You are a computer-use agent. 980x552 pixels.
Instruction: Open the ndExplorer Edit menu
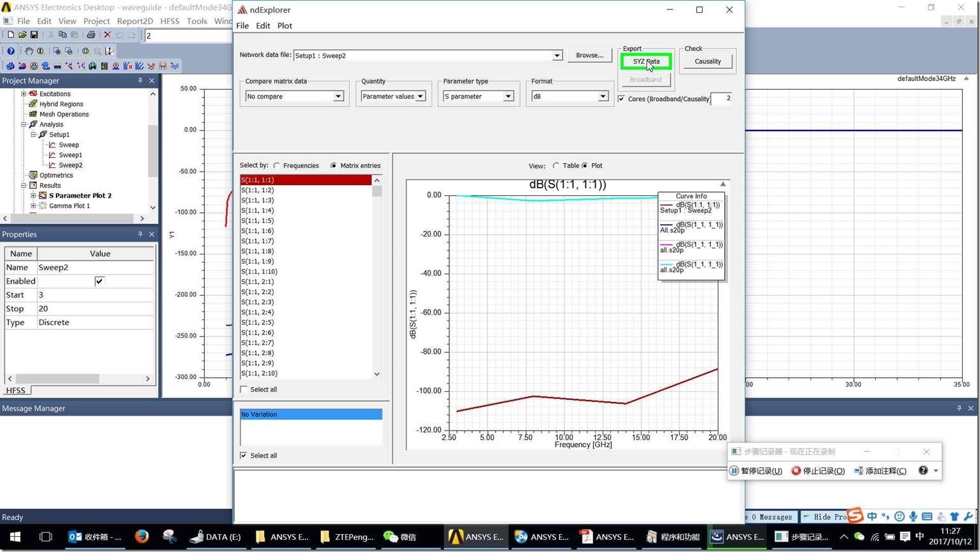[263, 25]
